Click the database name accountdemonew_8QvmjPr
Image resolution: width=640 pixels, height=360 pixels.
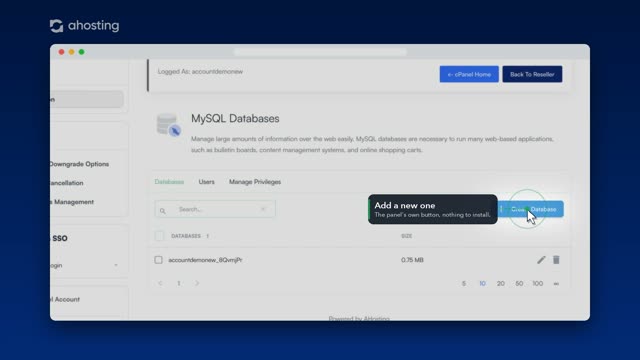pyautogui.click(x=205, y=260)
